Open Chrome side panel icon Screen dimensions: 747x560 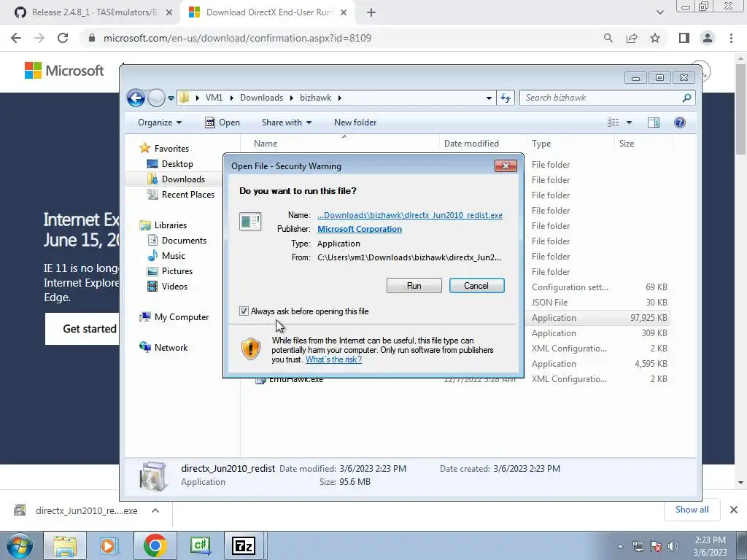coord(684,38)
